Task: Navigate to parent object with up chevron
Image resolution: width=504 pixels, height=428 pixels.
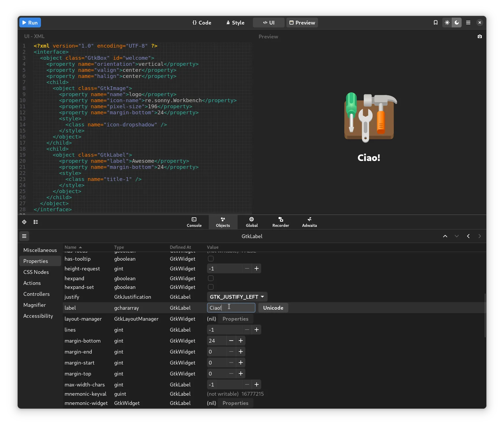Action: coord(445,236)
